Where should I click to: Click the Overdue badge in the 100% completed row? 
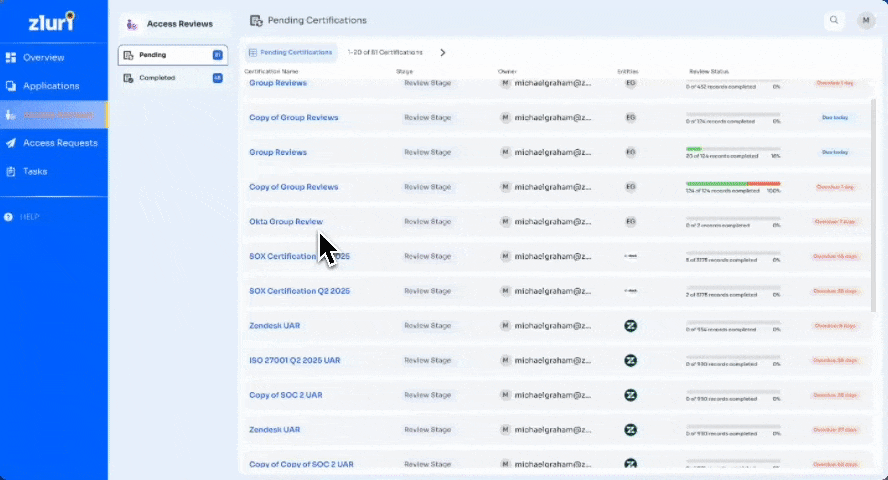(x=835, y=187)
